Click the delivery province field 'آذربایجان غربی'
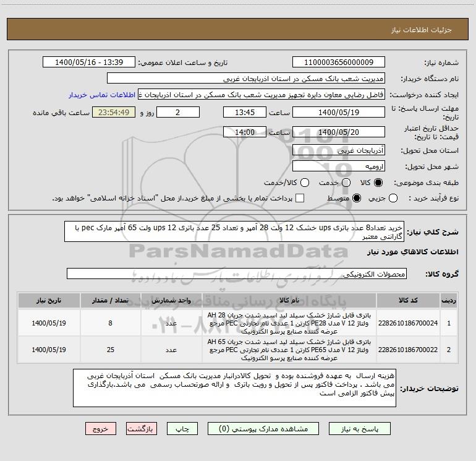The width and height of the screenshot is (476, 461). (x=339, y=150)
